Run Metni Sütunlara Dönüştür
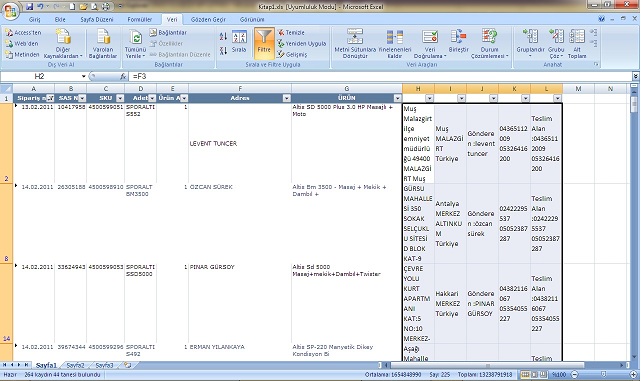 click(355, 44)
